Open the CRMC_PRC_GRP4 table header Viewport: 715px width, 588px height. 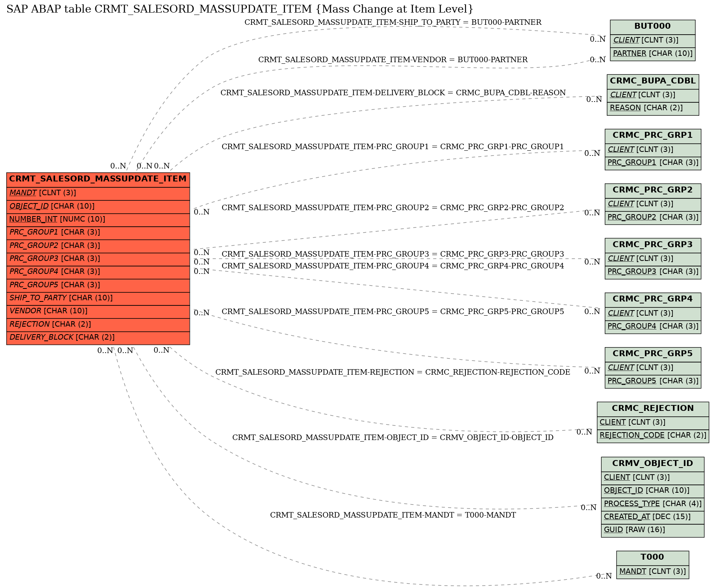(x=653, y=300)
